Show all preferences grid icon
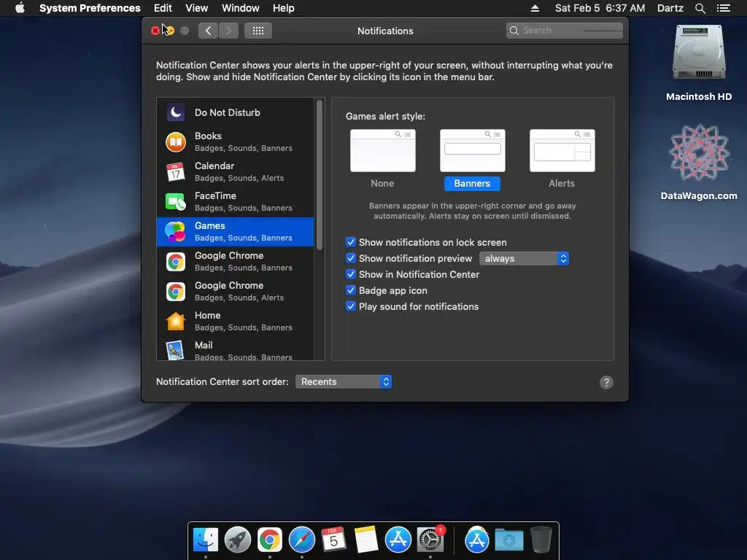Screen dimensions: 747x560 pyautogui.click(x=258, y=31)
